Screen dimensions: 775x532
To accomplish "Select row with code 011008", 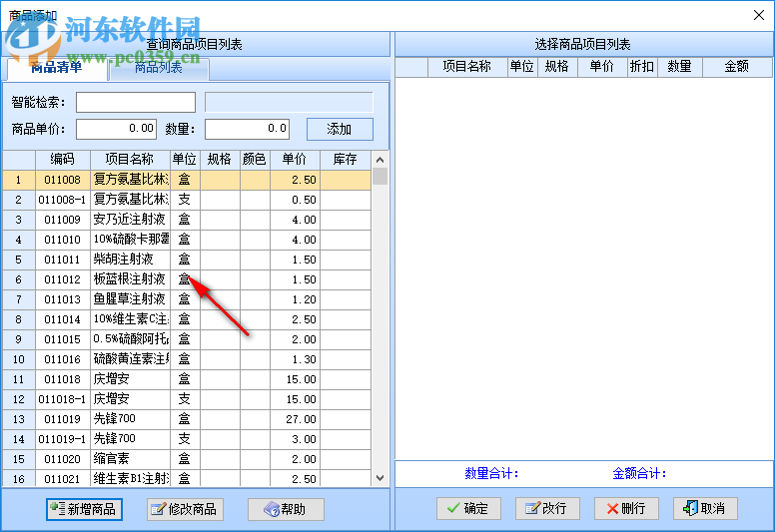I will (187, 180).
